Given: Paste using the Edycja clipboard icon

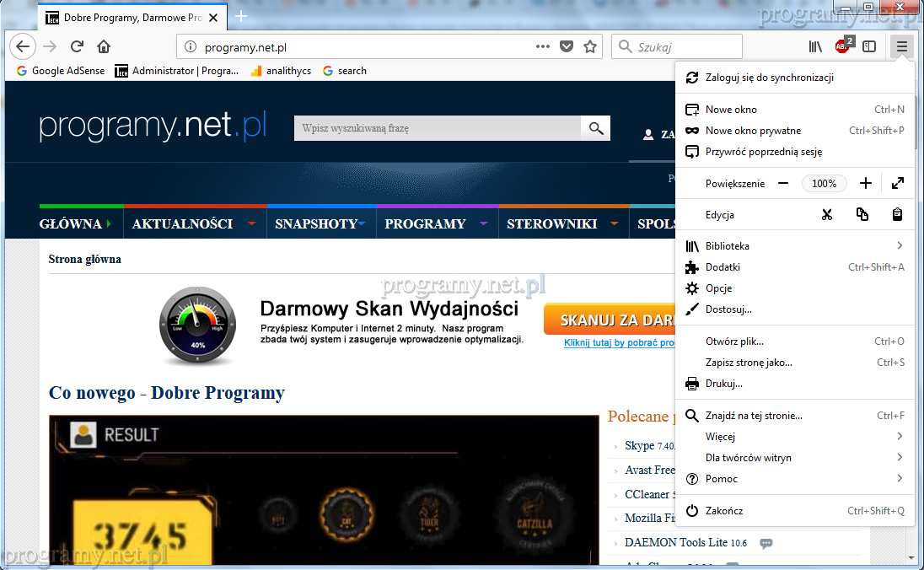Looking at the screenshot, I should click(x=897, y=214).
